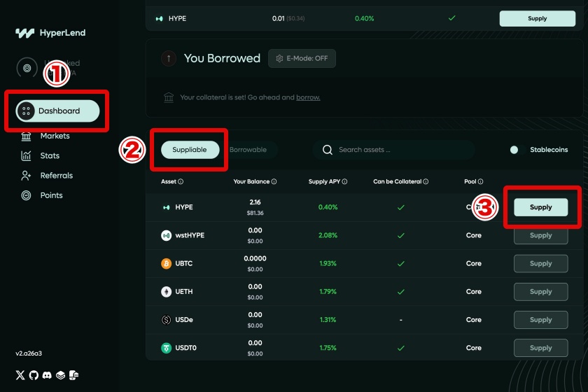This screenshot has height=392, width=588.
Task: Click the UETH asset name
Action: 183,292
